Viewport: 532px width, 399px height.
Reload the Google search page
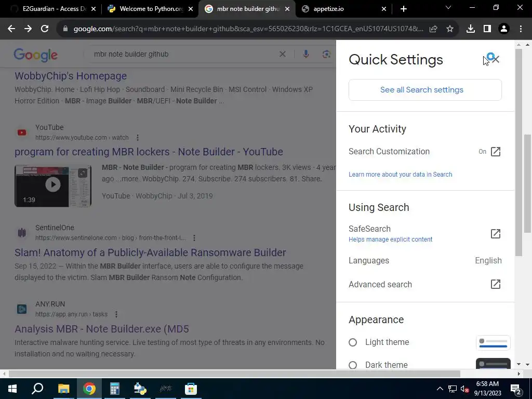point(45,29)
